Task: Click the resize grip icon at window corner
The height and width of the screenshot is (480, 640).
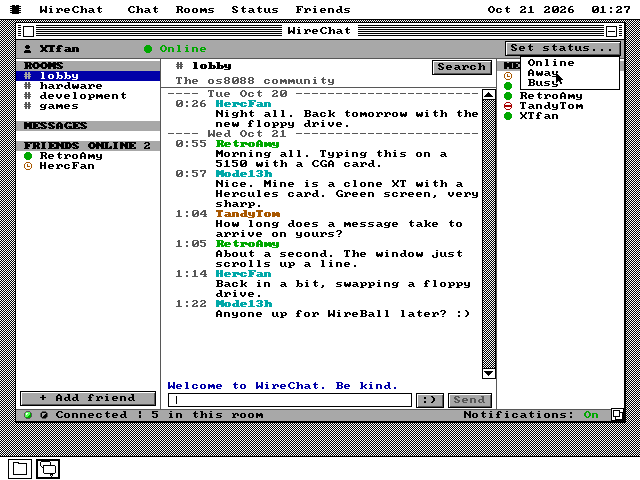Action: [617, 415]
